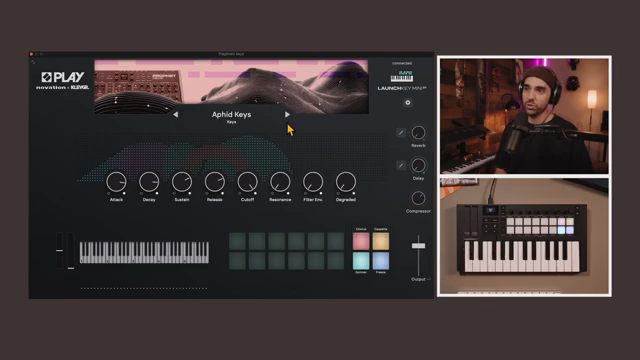
Task: Click the Delay knob
Action: [x=418, y=165]
